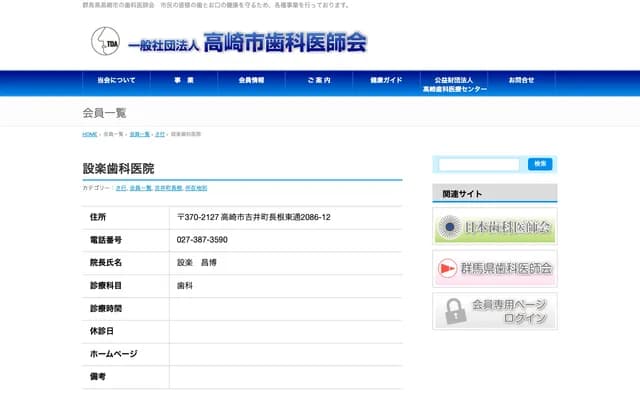Open the 吉井町長根 category link
This screenshot has height=400, width=640.
(168, 188)
